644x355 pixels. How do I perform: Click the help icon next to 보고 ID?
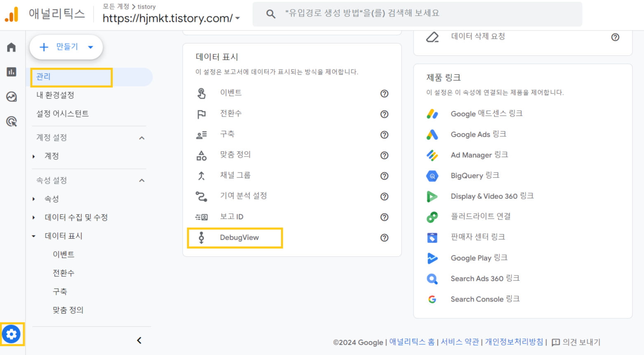[384, 217]
